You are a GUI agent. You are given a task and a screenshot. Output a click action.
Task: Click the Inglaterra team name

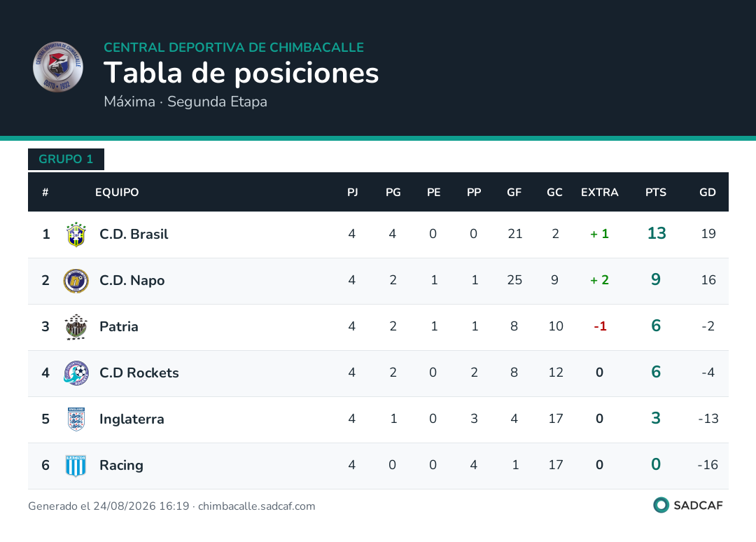point(132,419)
